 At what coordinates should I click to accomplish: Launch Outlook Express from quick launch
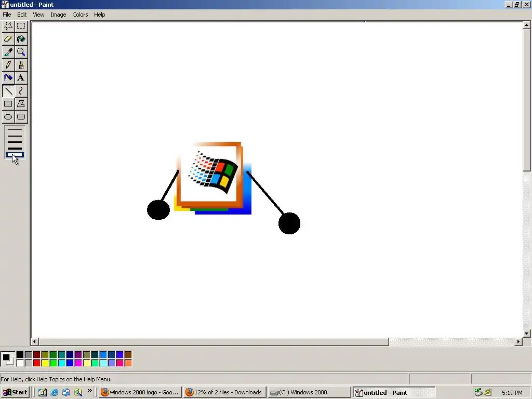[x=66, y=393]
